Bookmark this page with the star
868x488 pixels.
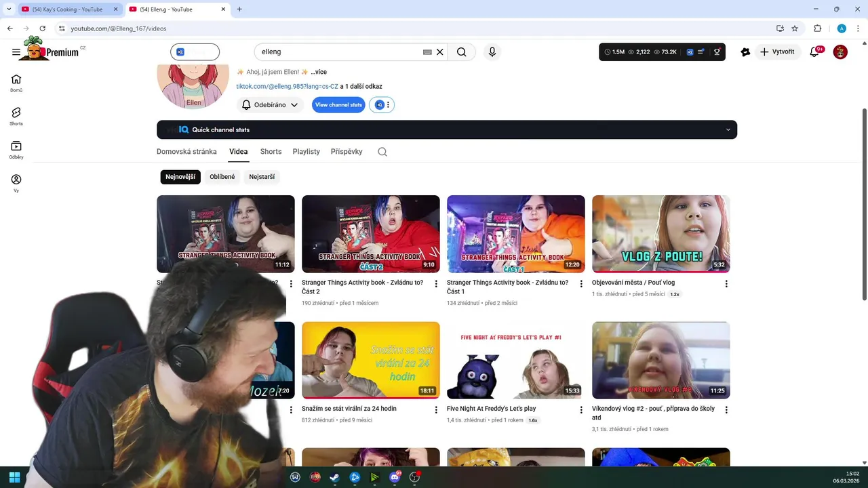(795, 28)
